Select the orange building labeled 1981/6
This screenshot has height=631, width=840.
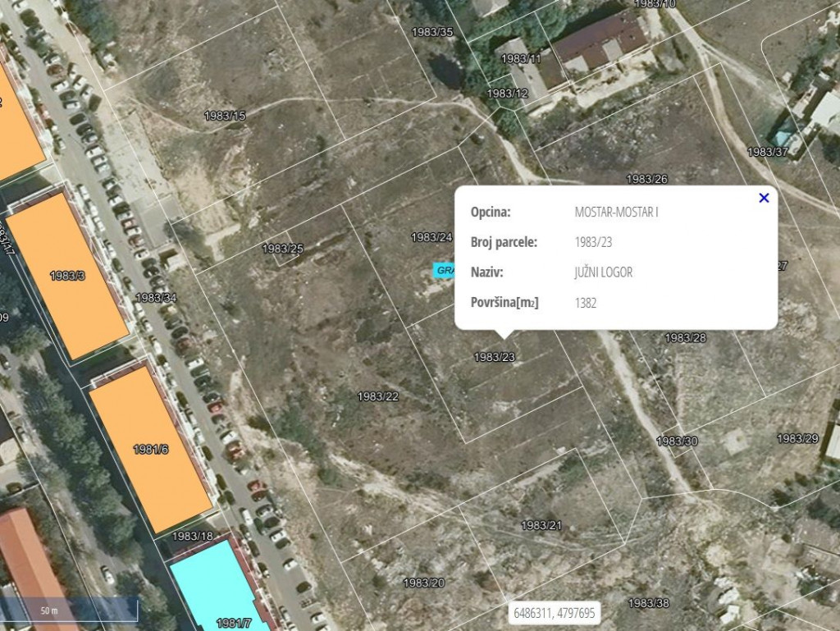(x=151, y=449)
